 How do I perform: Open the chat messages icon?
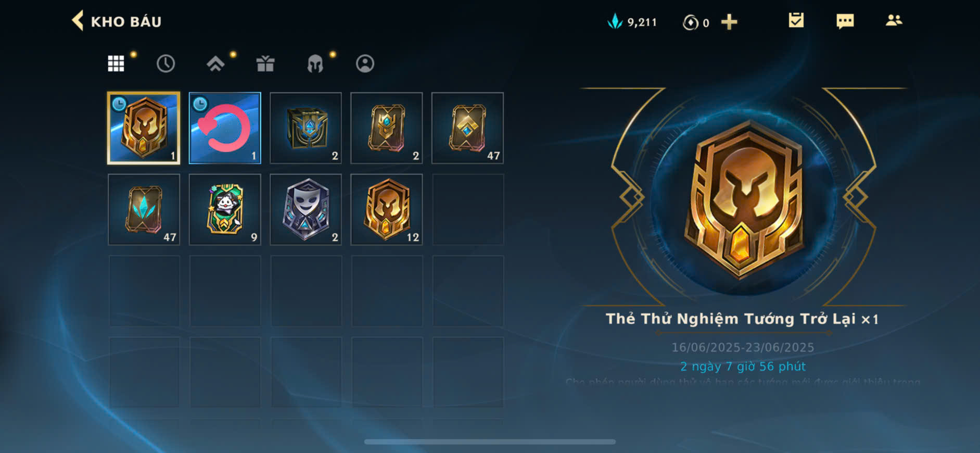tap(845, 21)
